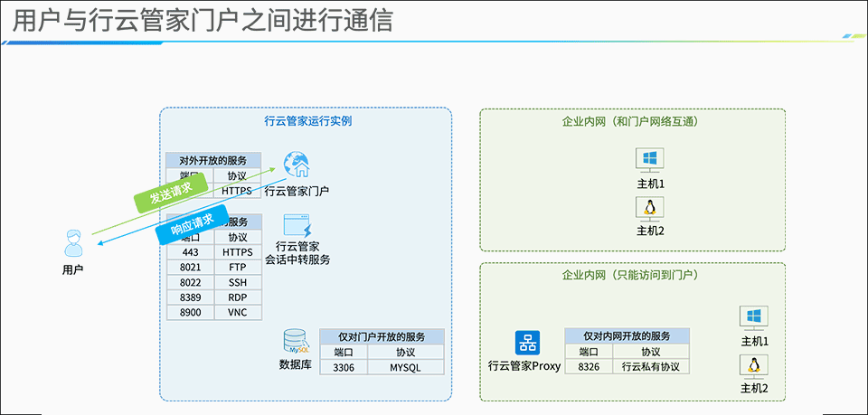The width and height of the screenshot is (868, 415).
Task: Click the 用户 person icon
Action: pyautogui.click(x=73, y=243)
